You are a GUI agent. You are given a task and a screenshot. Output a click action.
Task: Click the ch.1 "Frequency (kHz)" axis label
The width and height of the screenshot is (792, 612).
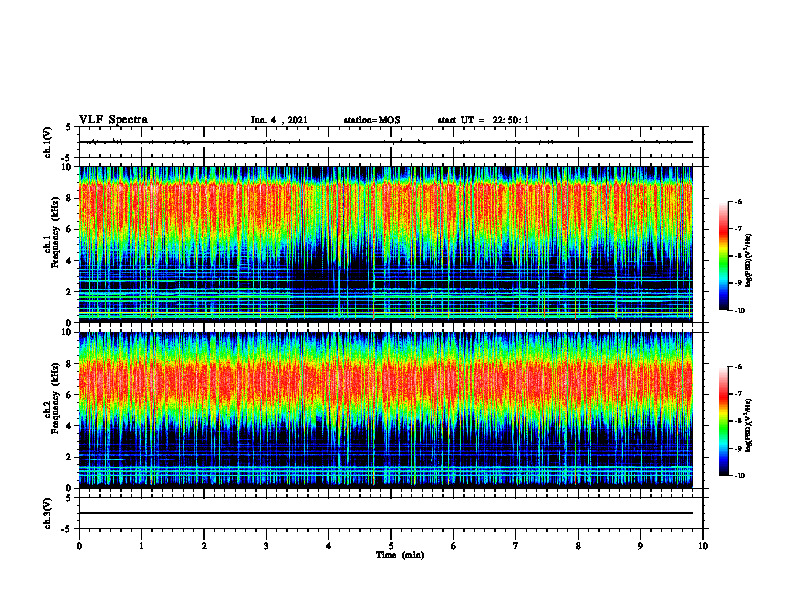tap(55, 232)
